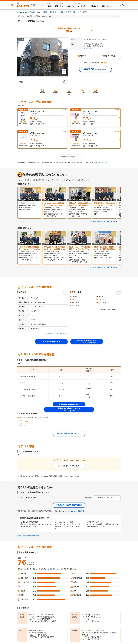Show the next building photo with the arrow
Screen dimensions: 138x644
click(x=64, y=57)
